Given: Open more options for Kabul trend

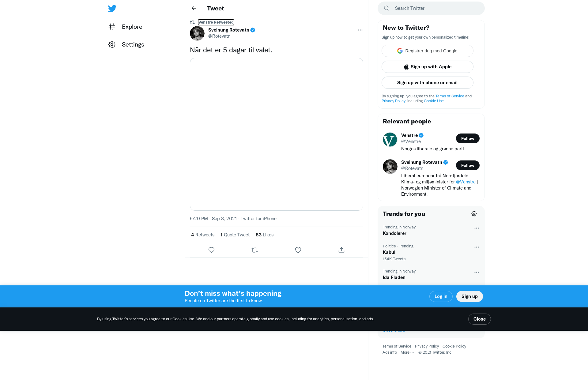Looking at the screenshot, I should point(477,247).
